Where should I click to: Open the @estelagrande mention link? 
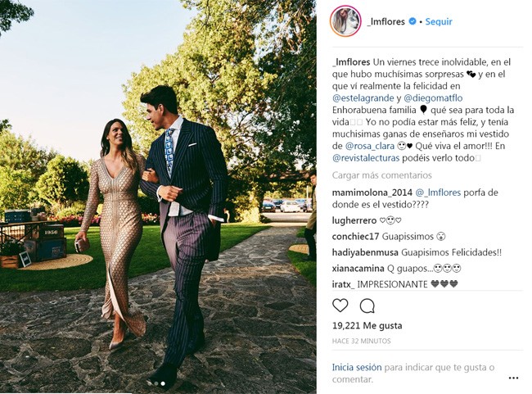(363, 98)
